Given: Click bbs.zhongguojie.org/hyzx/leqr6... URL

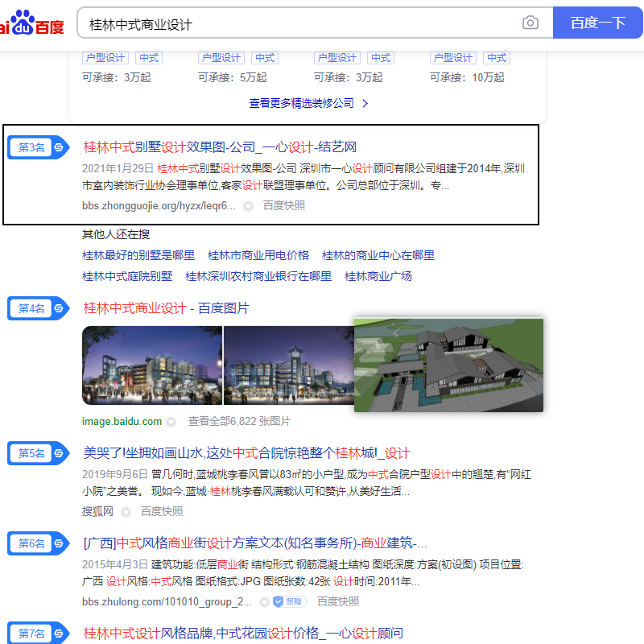Looking at the screenshot, I should (159, 205).
